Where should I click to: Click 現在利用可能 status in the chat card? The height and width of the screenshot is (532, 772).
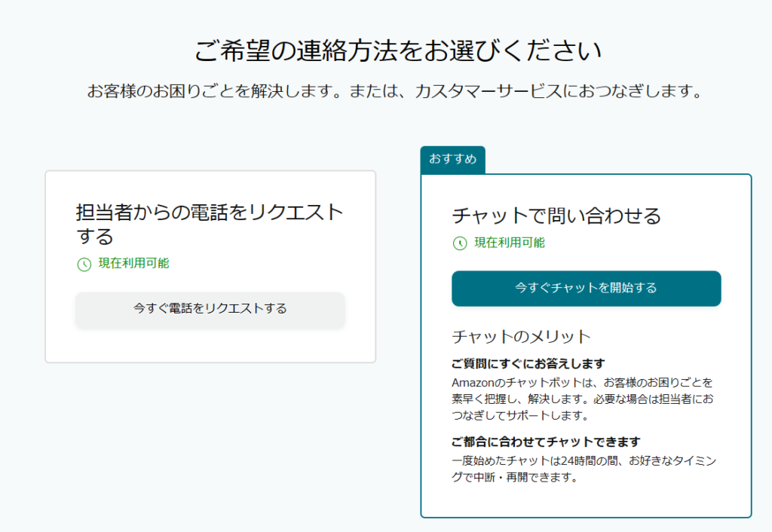point(509,243)
